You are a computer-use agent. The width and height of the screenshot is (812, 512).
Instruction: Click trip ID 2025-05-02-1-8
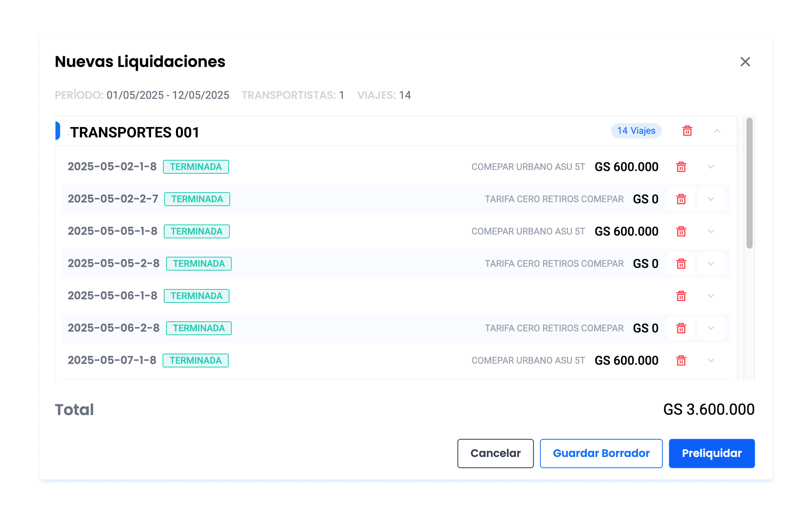pyautogui.click(x=112, y=166)
